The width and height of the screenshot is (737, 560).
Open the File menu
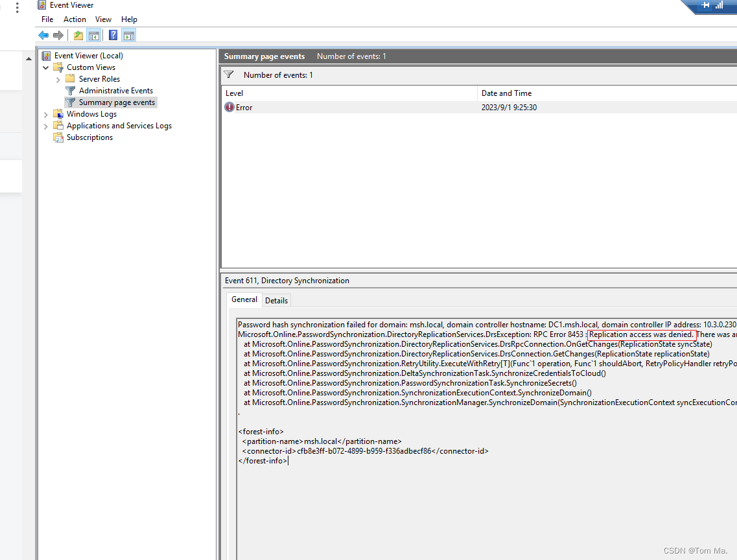pos(47,19)
